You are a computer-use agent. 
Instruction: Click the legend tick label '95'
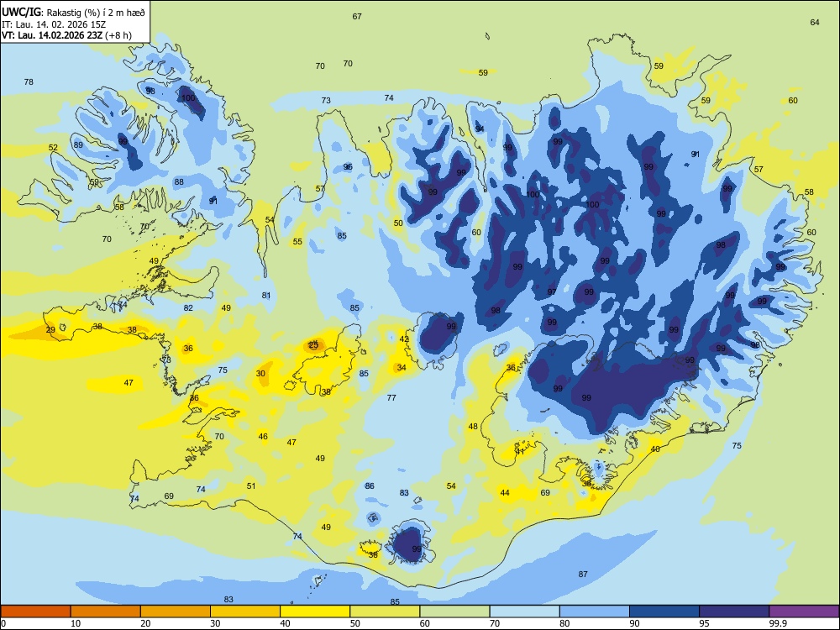(x=704, y=623)
